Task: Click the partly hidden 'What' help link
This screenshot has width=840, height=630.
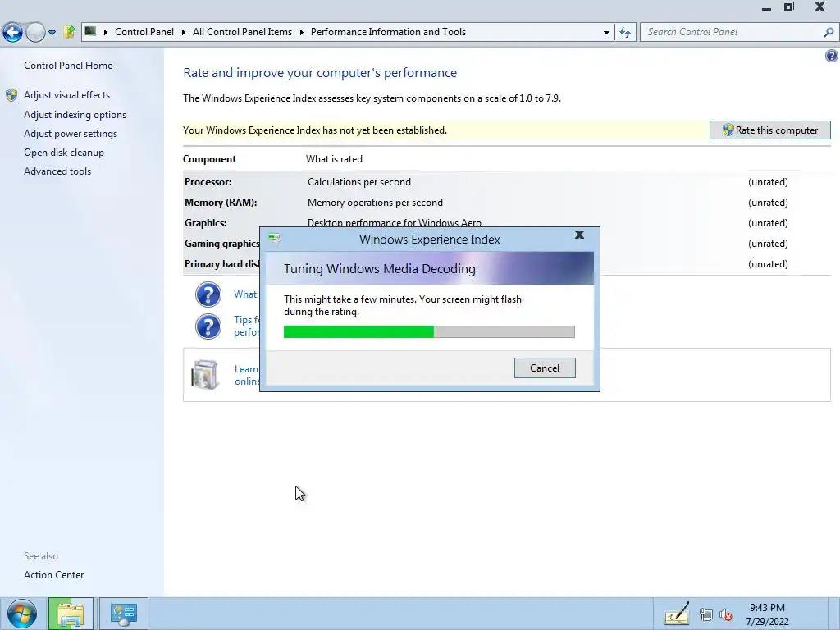Action: click(x=246, y=294)
